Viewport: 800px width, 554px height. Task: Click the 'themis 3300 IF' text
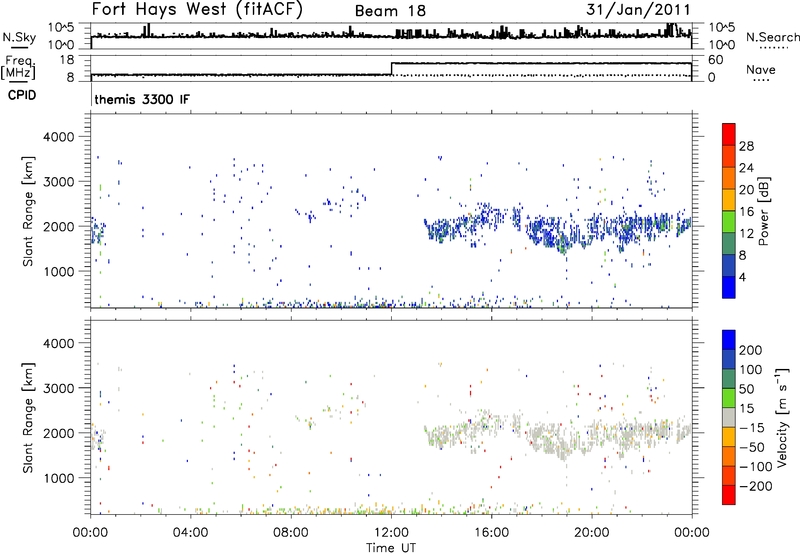pos(142,99)
